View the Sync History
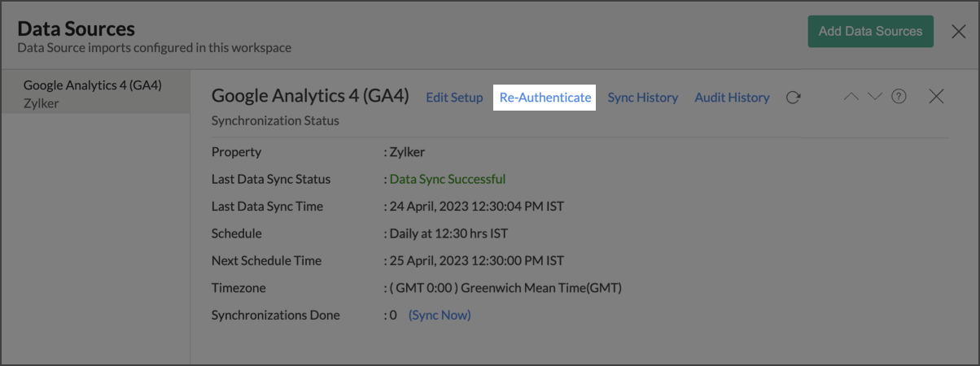Screen dimensions: 980x366 (x=642, y=98)
